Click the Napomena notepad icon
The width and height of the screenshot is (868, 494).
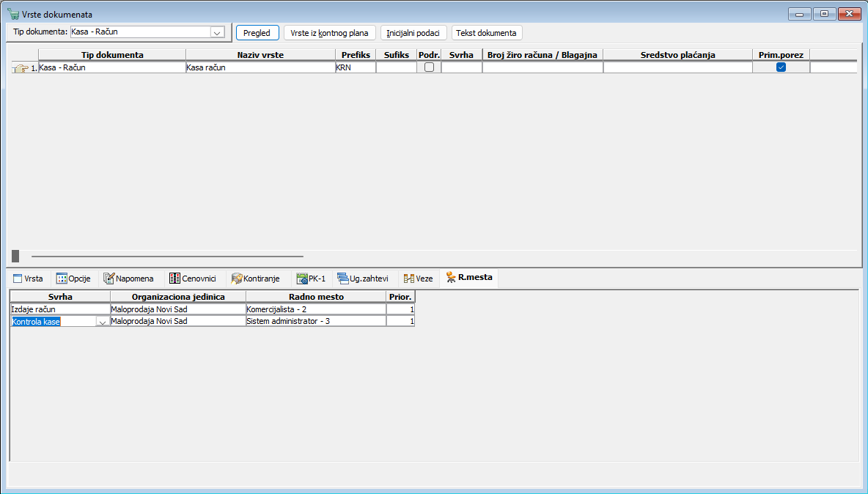coord(109,279)
